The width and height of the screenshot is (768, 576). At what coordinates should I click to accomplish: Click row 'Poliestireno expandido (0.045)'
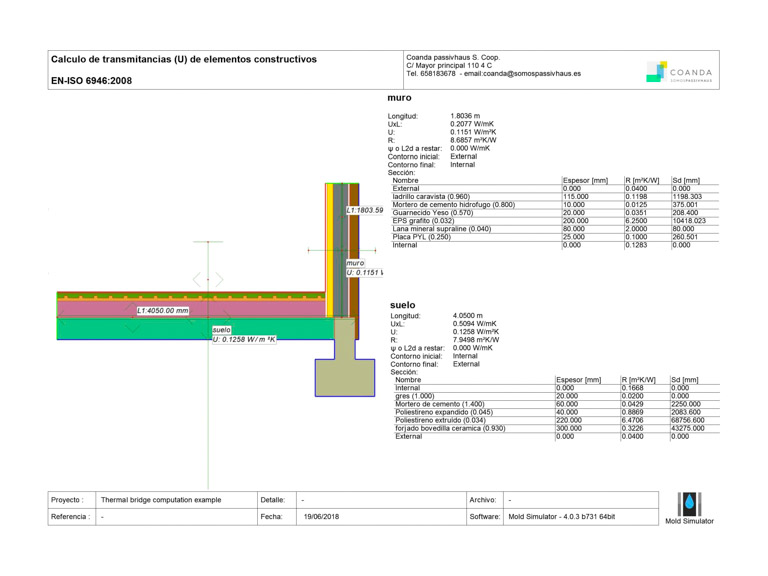pos(556,412)
